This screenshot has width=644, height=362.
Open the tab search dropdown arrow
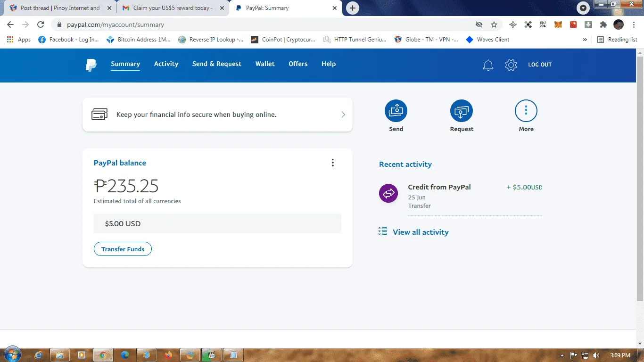point(583,8)
